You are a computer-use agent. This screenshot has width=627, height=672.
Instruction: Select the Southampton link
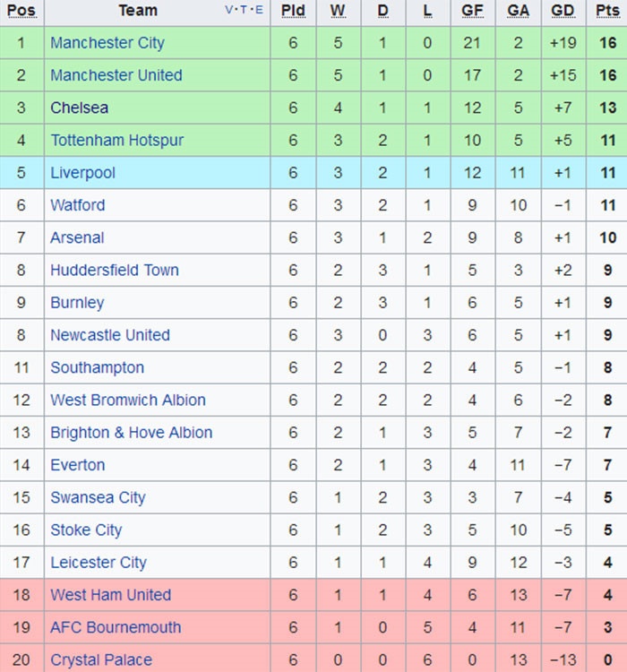(97, 367)
